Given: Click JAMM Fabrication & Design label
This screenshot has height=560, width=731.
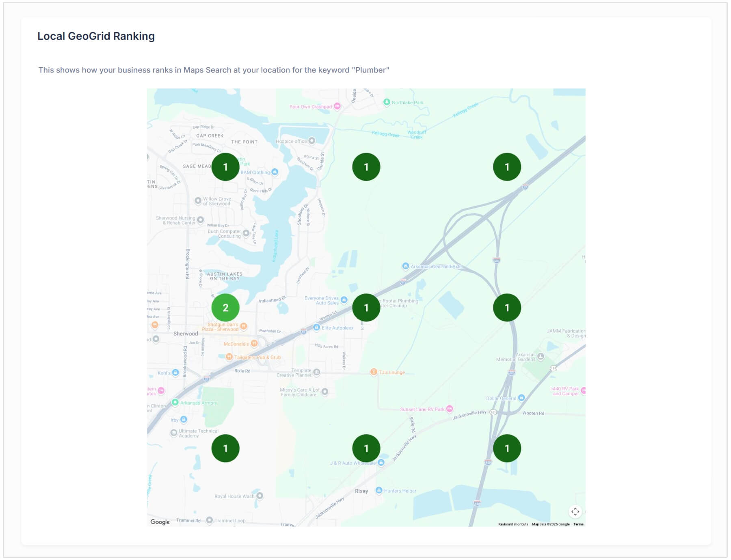Looking at the screenshot, I should (x=566, y=333).
